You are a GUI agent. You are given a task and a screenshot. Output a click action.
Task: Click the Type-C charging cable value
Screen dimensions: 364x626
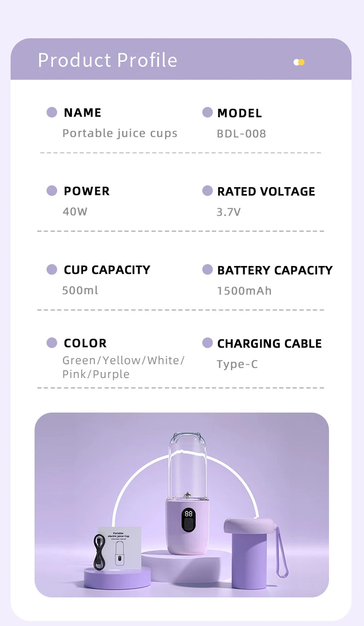tap(237, 364)
